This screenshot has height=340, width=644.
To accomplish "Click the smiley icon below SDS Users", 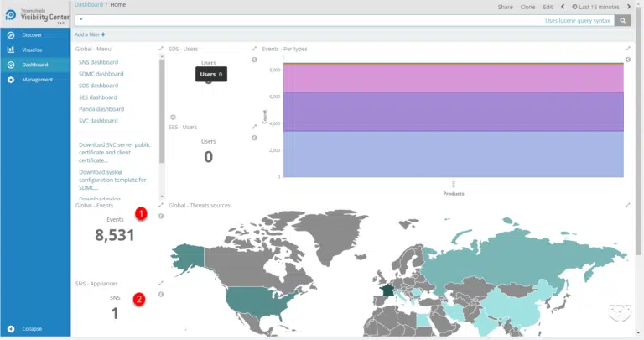I will pyautogui.click(x=173, y=118).
